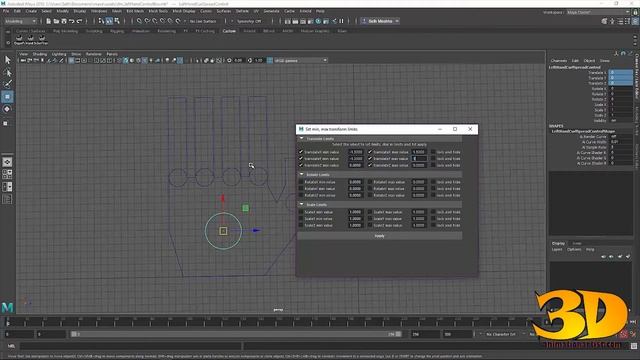Activate the Rotate tool in toolbox
Viewport: 640px width, 360px height.
point(7,109)
